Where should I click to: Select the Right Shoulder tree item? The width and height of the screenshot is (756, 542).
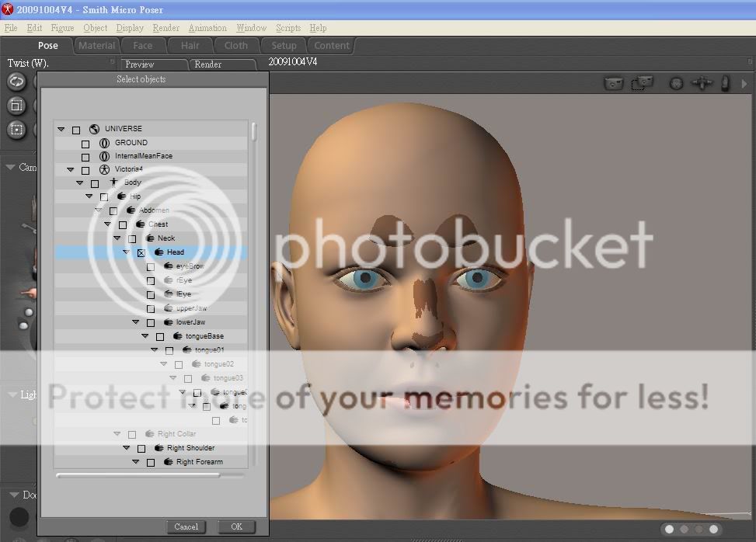[190, 448]
